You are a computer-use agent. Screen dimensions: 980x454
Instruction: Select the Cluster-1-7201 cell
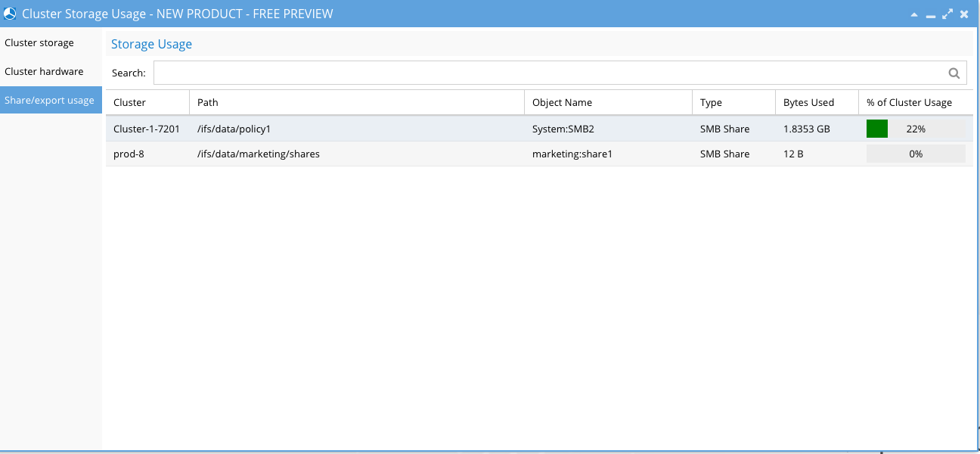coord(147,129)
